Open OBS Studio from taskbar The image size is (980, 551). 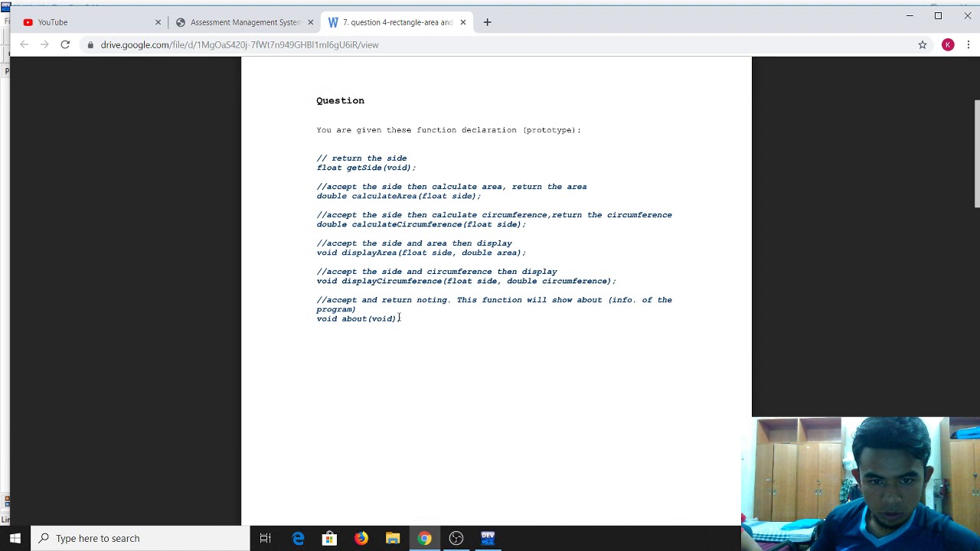point(456,538)
